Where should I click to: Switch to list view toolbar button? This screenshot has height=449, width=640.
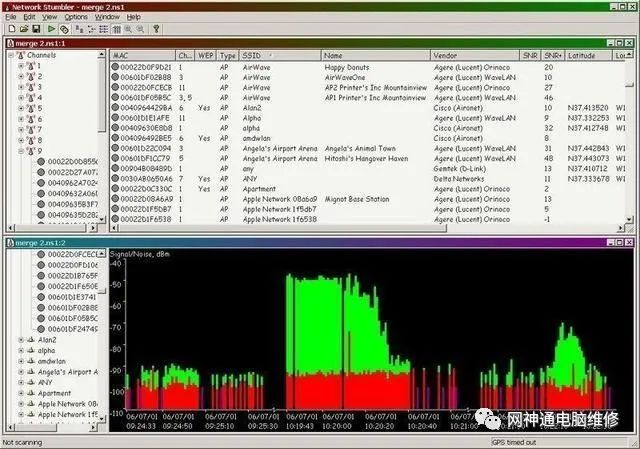104,29
